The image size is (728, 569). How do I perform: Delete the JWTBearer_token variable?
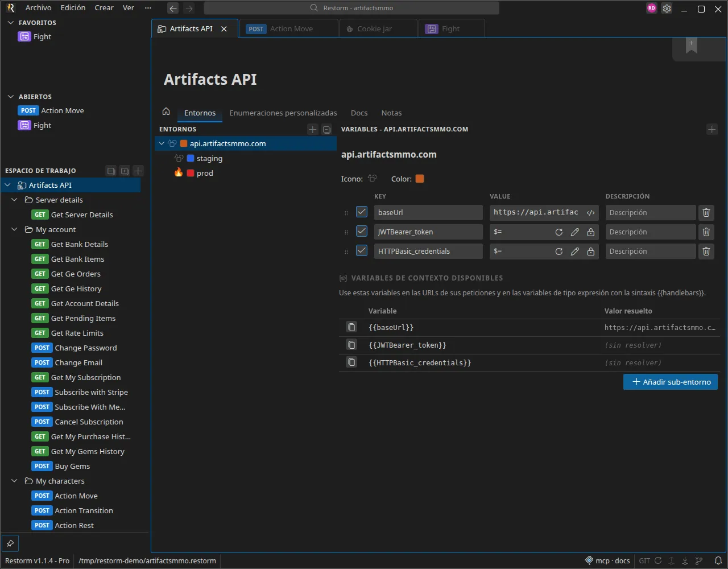tap(706, 232)
